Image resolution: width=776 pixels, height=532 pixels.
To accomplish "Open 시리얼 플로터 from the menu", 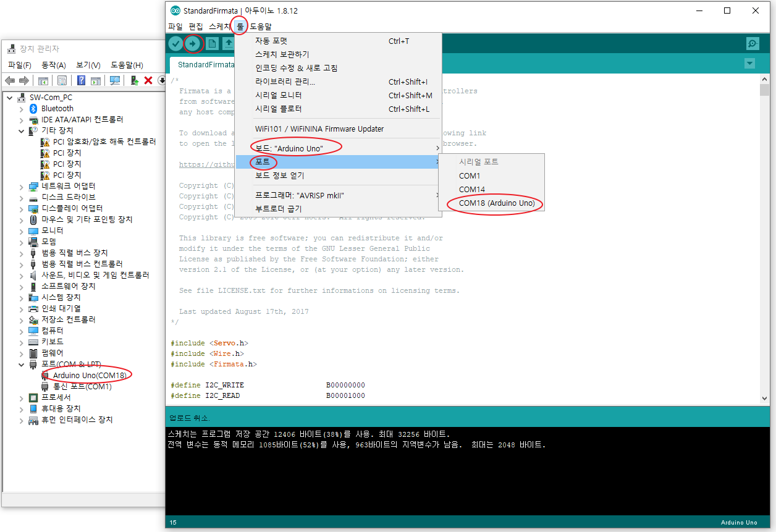I will pyautogui.click(x=339, y=109).
